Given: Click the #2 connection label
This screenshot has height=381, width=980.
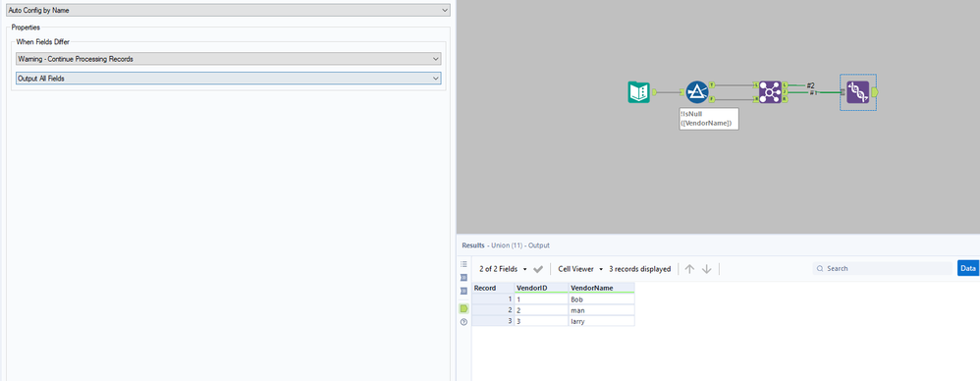Looking at the screenshot, I should point(811,85).
